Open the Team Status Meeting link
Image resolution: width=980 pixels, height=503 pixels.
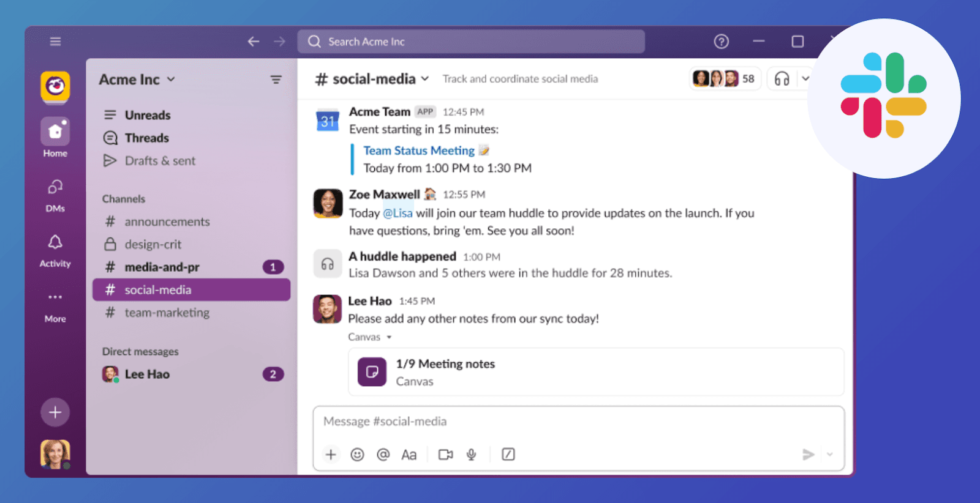tap(419, 151)
